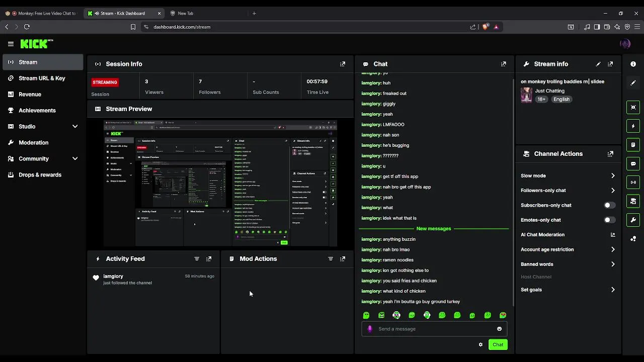Pop out the Session Info panel
This screenshot has height=362, width=644.
coord(343,64)
